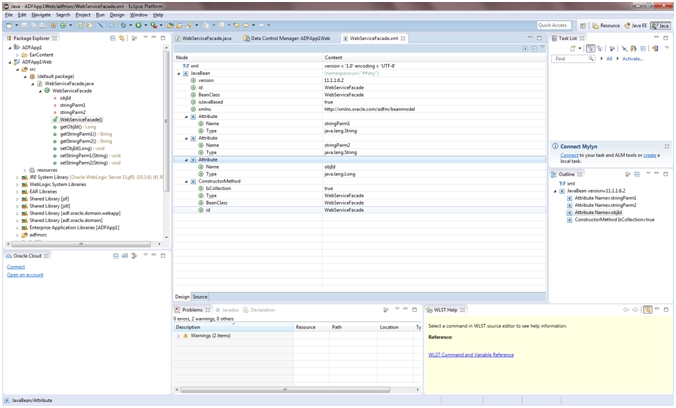
Task: Click the Print toolbar icon
Action: [x=42, y=25]
